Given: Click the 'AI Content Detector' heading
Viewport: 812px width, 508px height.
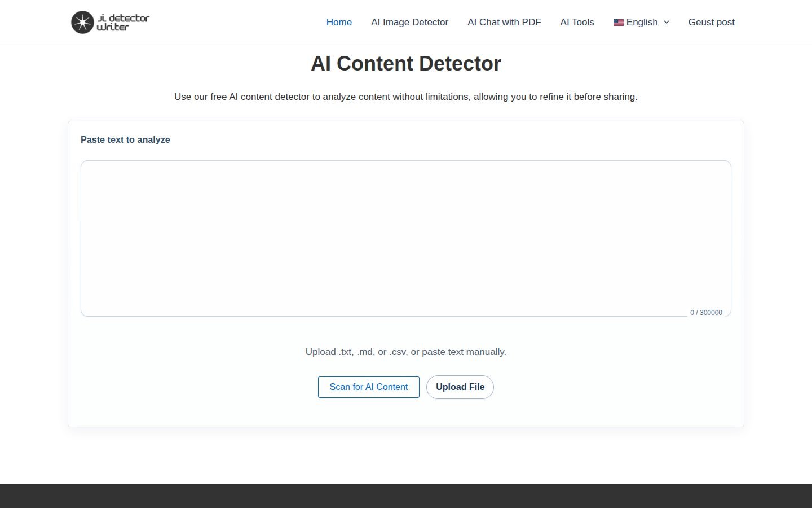Looking at the screenshot, I should (x=406, y=64).
